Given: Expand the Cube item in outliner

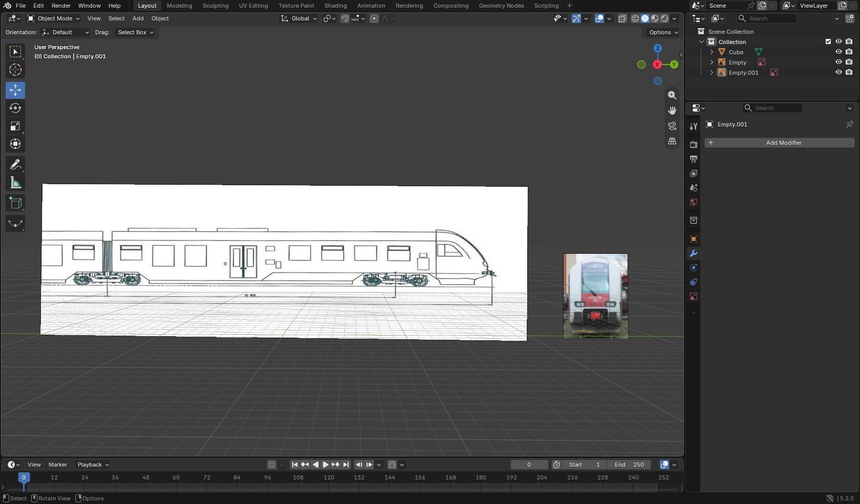Looking at the screenshot, I should [x=712, y=52].
